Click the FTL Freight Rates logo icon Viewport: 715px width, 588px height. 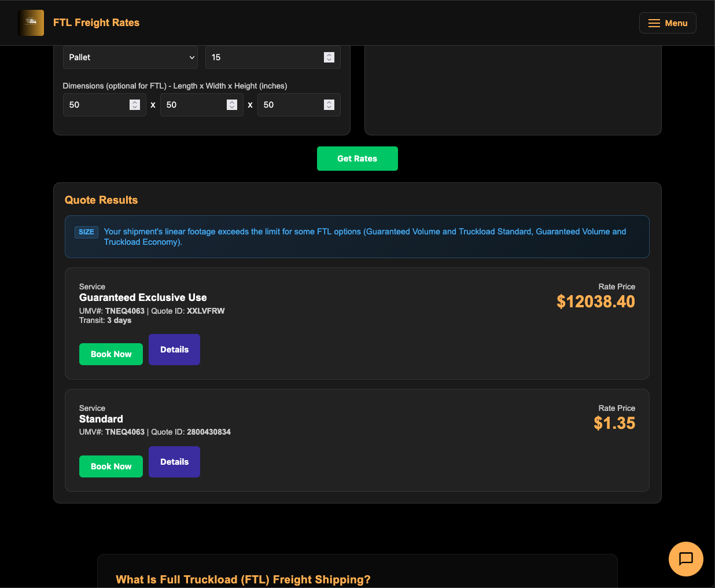click(x=31, y=23)
